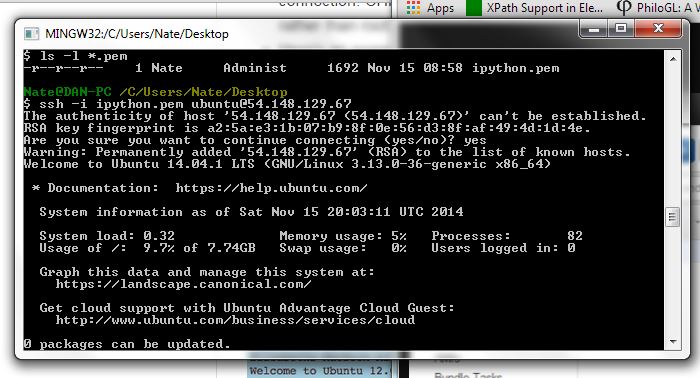Click 'The authenticity of host' message line
This screenshot has width=700, height=378.
pyautogui.click(x=335, y=116)
